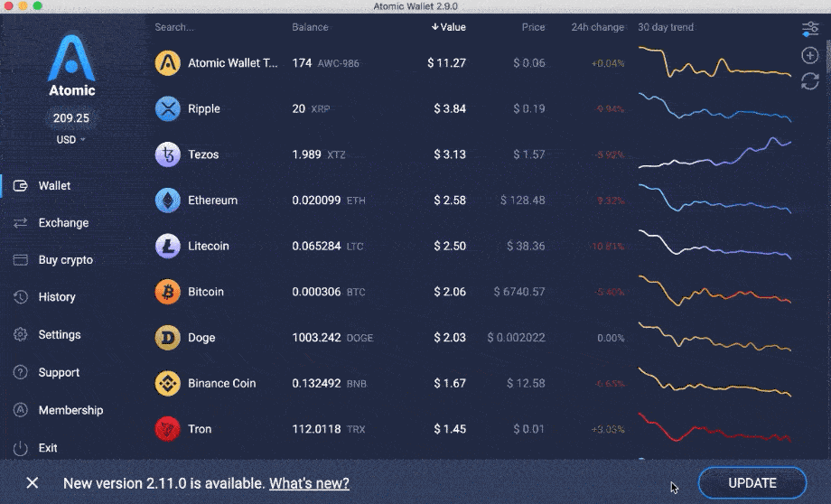
Task: Focus the Search field
Action: click(x=173, y=27)
